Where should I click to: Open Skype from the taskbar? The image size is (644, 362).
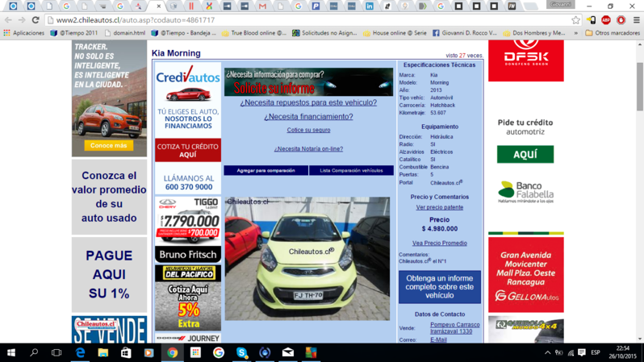[x=241, y=352]
